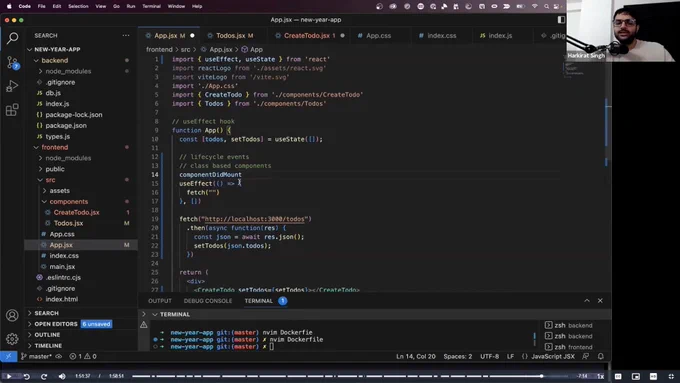Expand the TIMELINE section
This screenshot has height=383, width=680.
point(81,346)
